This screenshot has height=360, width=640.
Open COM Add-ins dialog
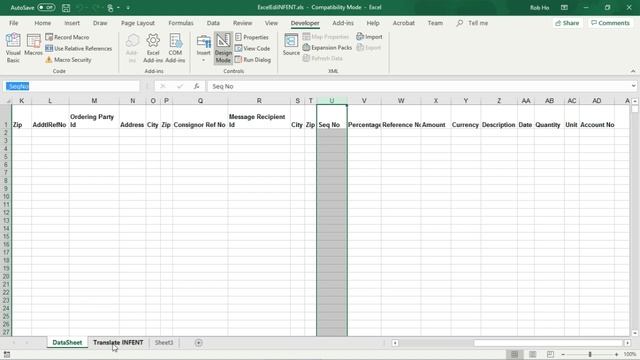[x=175, y=48]
